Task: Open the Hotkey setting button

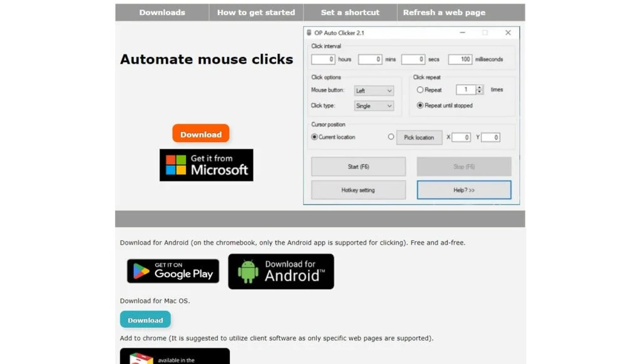Action: click(359, 190)
